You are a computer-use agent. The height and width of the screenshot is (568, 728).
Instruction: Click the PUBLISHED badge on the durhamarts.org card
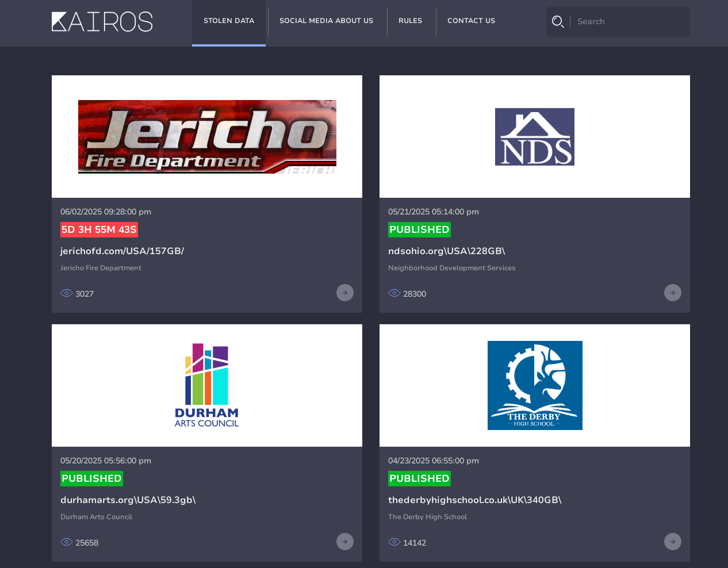coord(91,479)
